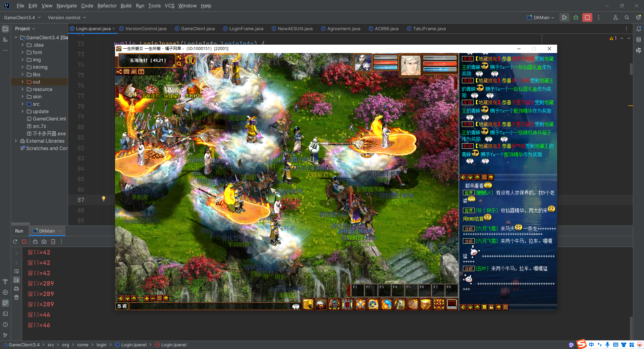Open the crossed swords icon in game toolbar
644x349 pixels.
click(360, 304)
